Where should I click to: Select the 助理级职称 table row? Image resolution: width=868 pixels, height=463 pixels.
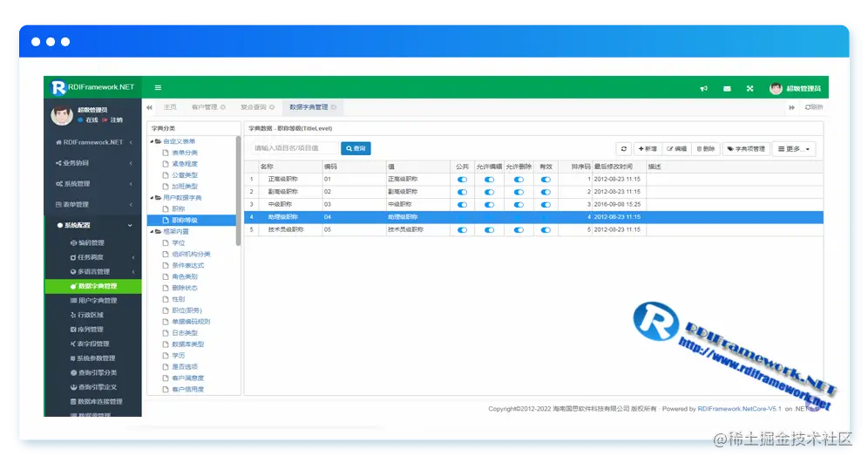point(533,217)
